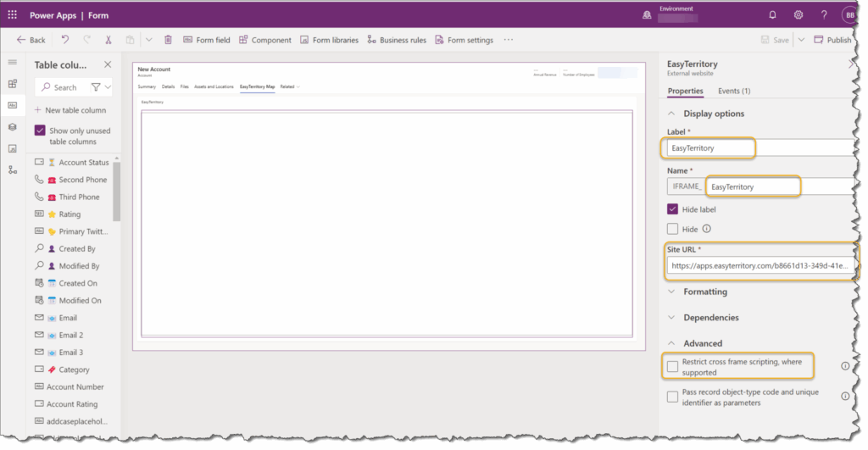Open the filter dropdown chevron
This screenshot has width=868, height=450.
point(108,87)
